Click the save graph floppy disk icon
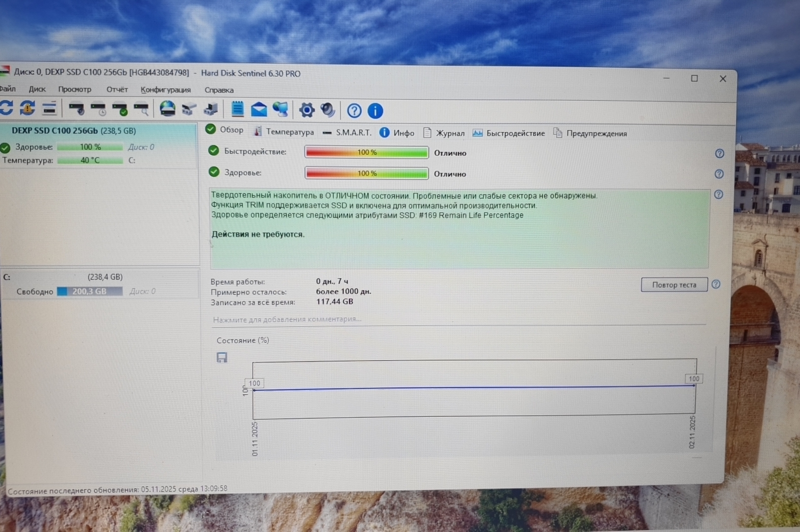This screenshot has width=800, height=532. coord(222,358)
